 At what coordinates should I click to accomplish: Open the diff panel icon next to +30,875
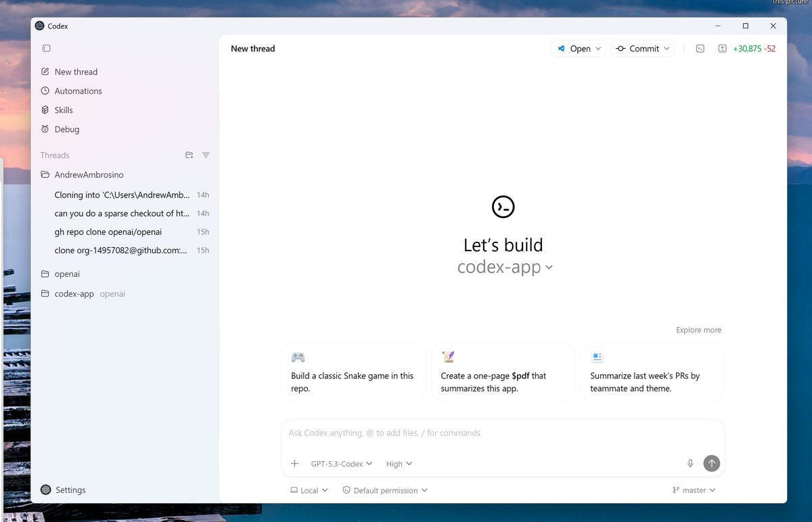click(x=722, y=49)
